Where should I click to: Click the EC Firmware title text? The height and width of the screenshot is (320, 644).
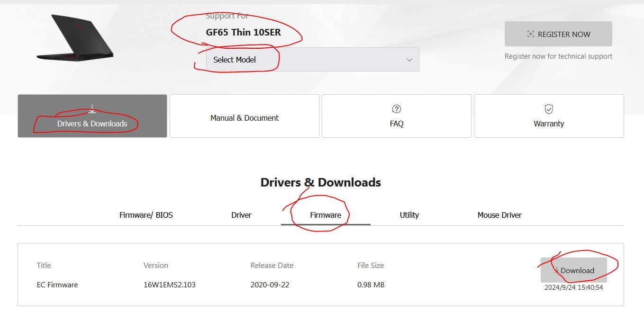coord(57,285)
